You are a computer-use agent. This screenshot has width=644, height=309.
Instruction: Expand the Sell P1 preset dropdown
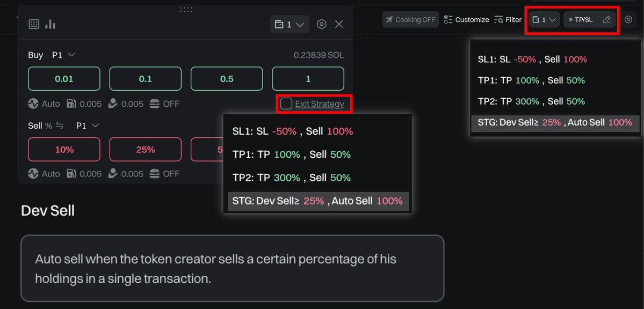(88, 125)
